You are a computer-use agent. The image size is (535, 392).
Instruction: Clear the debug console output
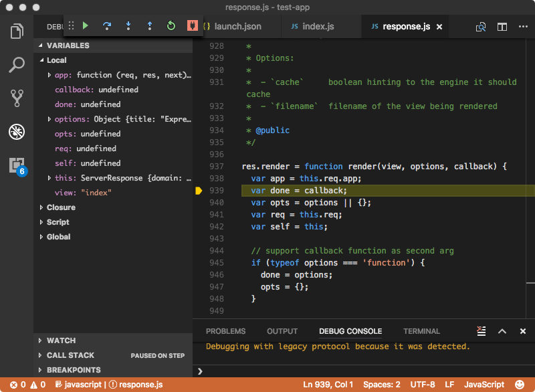click(x=481, y=331)
